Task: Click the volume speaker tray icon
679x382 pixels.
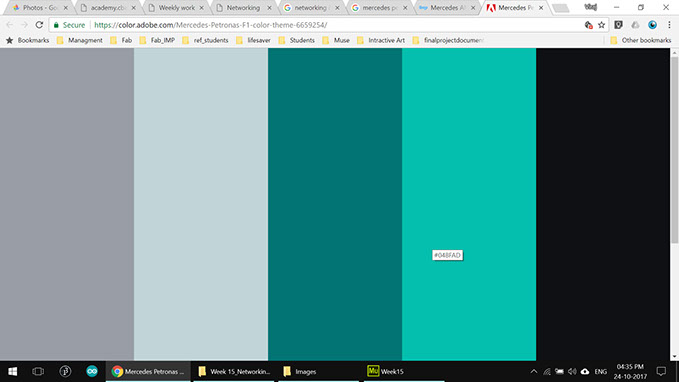Action: point(572,371)
